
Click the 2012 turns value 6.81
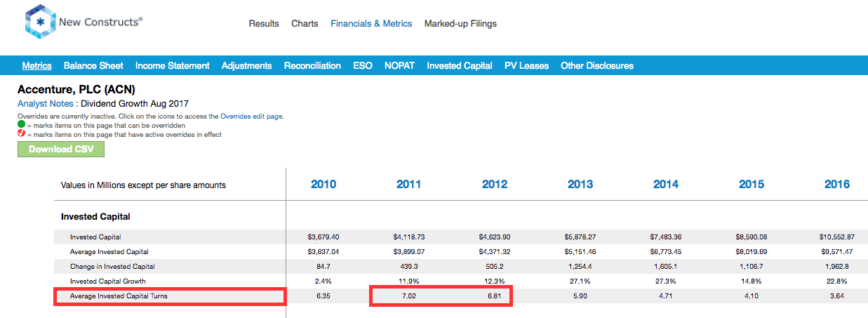494,296
